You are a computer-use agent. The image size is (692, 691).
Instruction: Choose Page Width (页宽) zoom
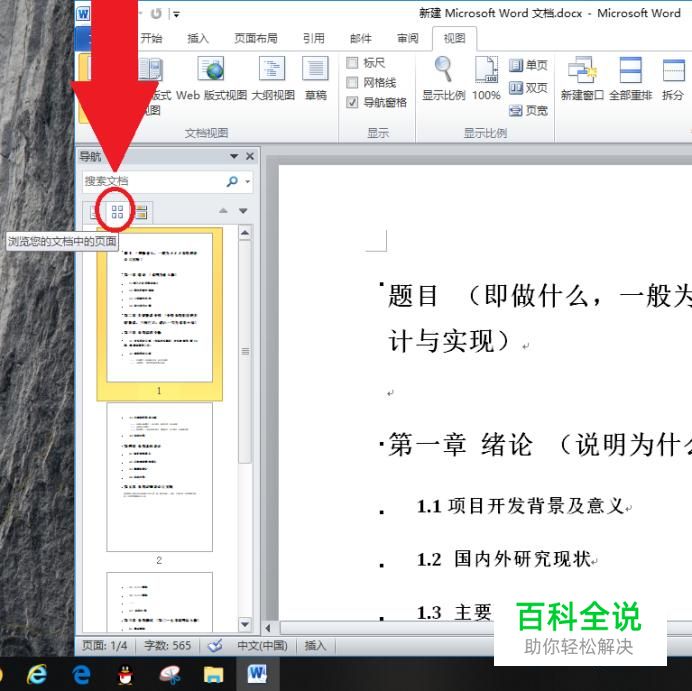(528, 110)
